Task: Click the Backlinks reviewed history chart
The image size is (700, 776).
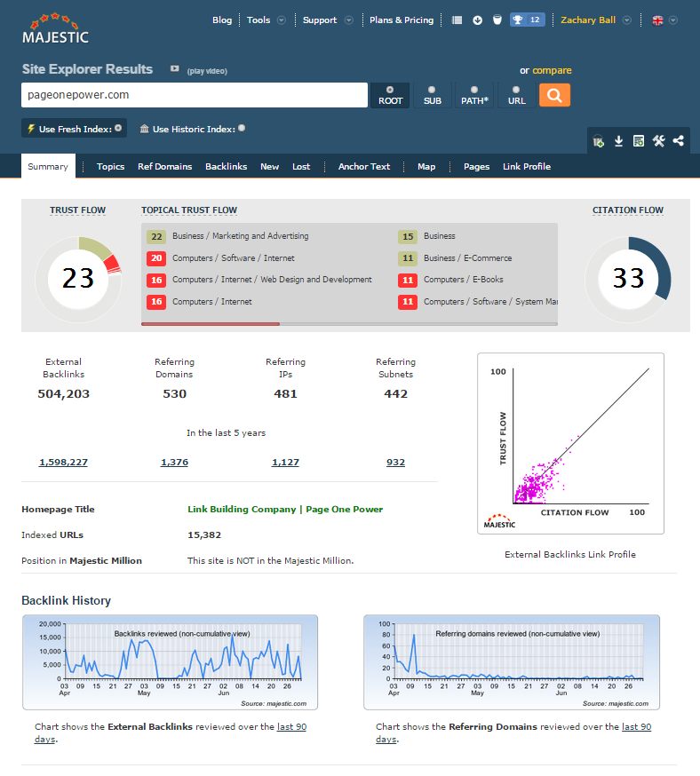Action: click(170, 662)
